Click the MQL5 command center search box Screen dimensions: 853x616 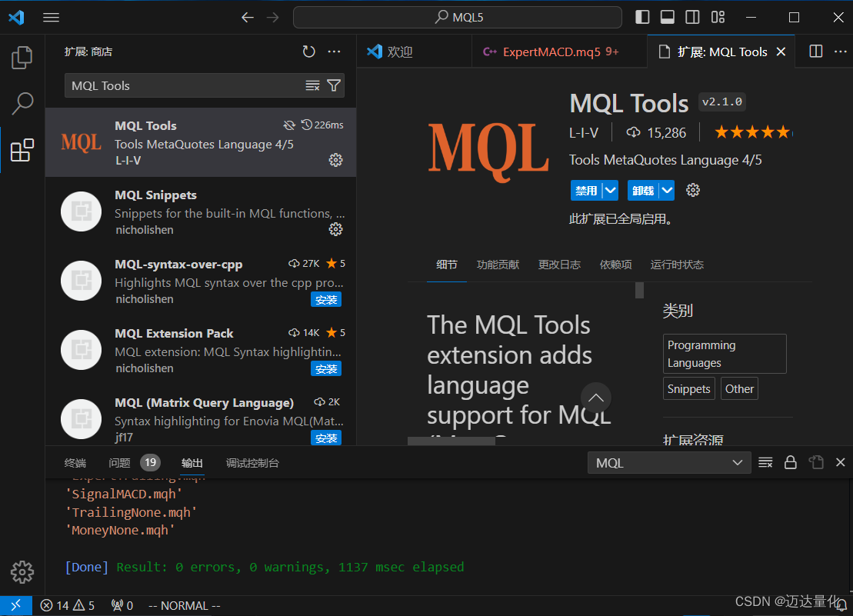tap(458, 18)
